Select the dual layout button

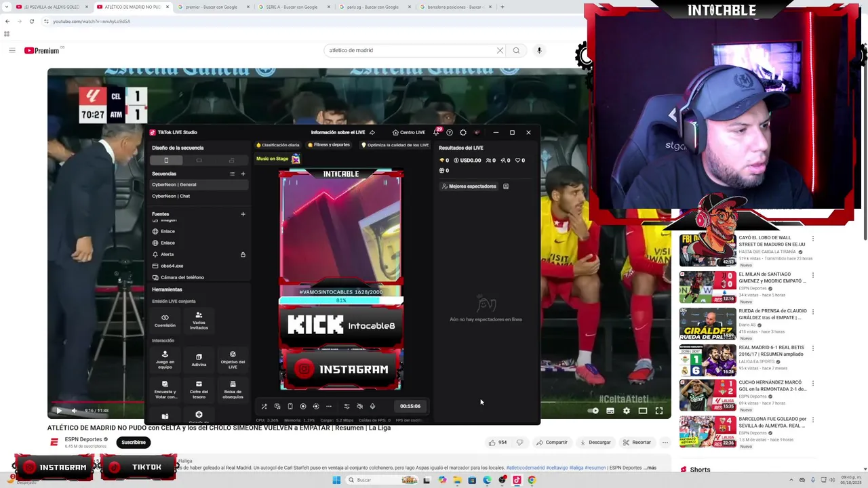(231, 160)
